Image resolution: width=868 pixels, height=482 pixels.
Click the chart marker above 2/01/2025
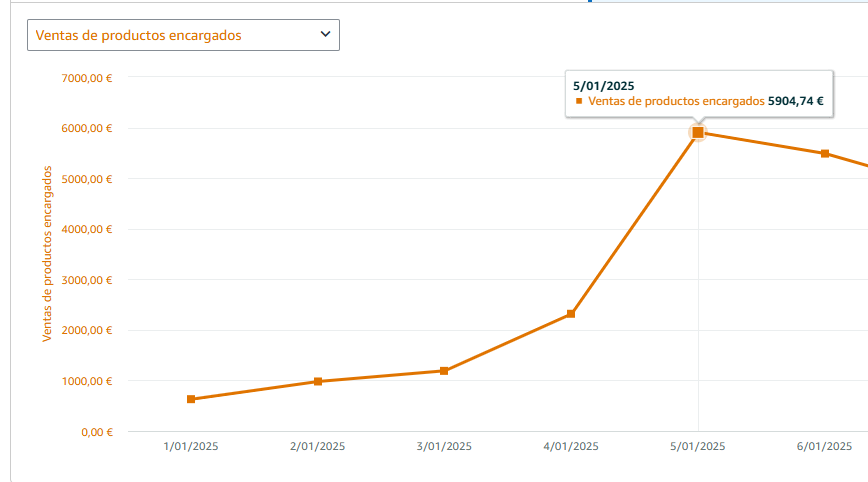[318, 381]
